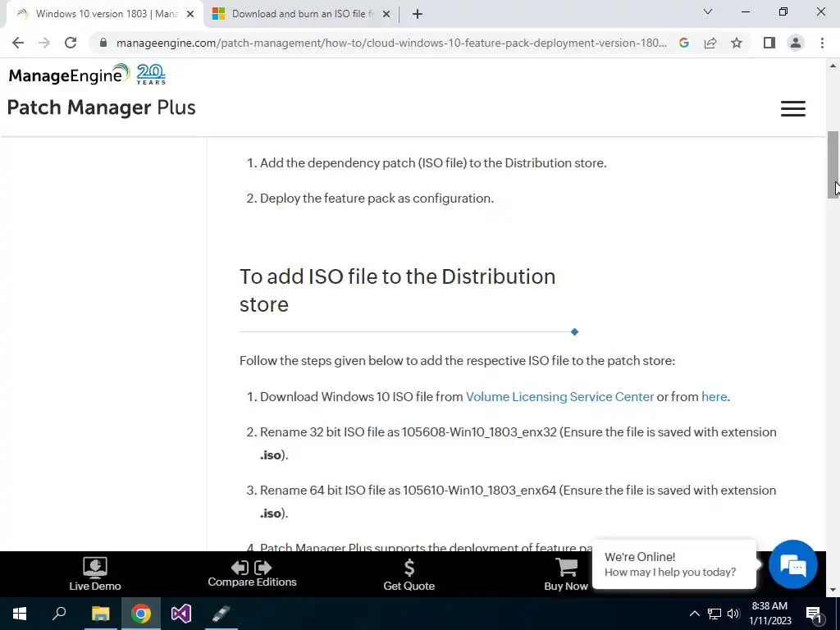This screenshot has height=630, width=840.
Task: Go back to the previous page
Action: click(x=18, y=43)
